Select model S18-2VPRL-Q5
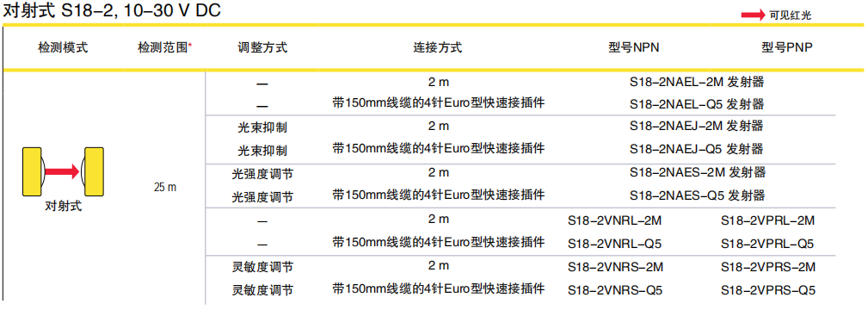868x310 pixels. coord(767,244)
